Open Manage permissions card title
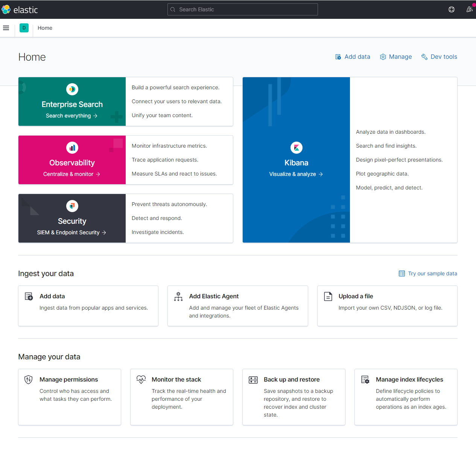 [x=69, y=380]
